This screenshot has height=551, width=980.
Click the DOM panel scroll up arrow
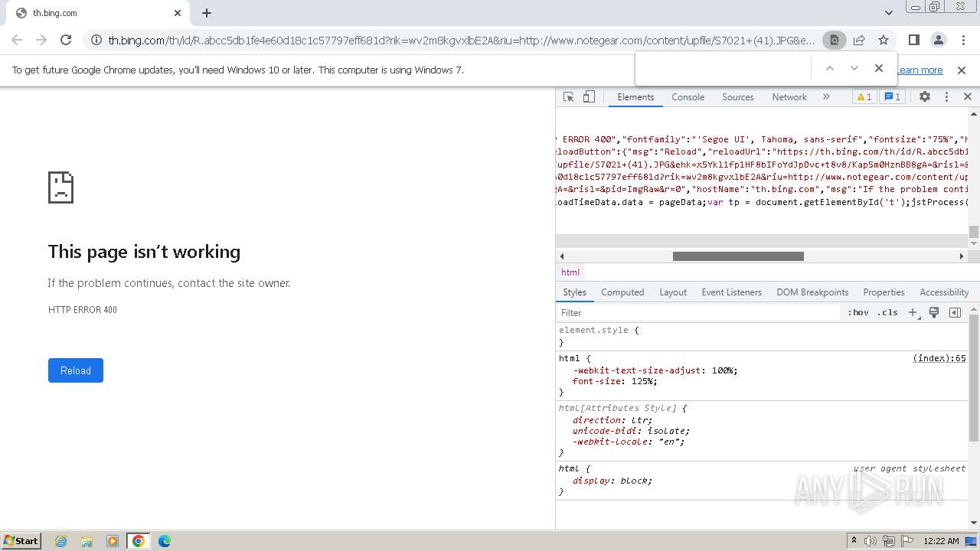[x=974, y=114]
